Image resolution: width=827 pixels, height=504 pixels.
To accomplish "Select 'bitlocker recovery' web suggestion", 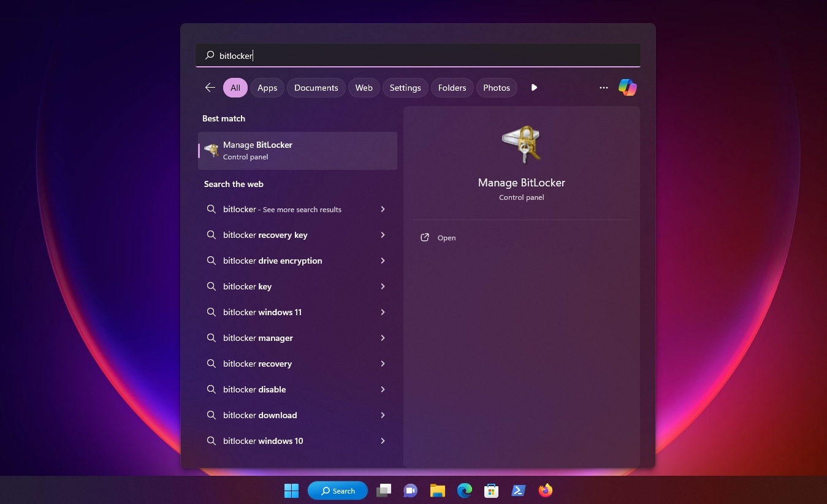I will point(297,364).
